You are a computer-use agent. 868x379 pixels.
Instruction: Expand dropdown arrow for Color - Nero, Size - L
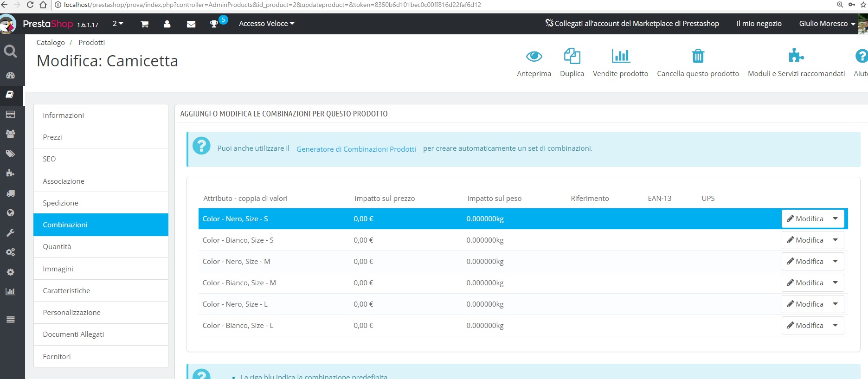pos(836,304)
